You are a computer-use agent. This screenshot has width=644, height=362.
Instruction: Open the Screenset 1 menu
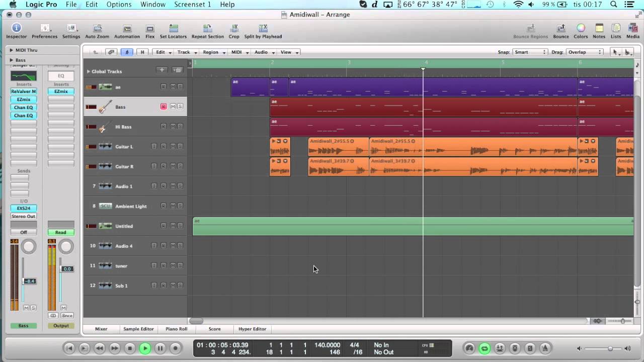coord(193,5)
